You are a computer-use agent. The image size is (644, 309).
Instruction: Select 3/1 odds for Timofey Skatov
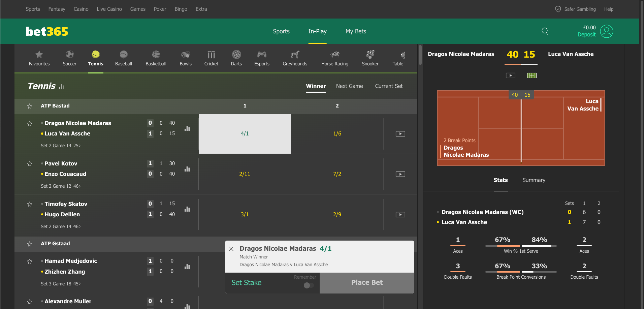tap(245, 215)
